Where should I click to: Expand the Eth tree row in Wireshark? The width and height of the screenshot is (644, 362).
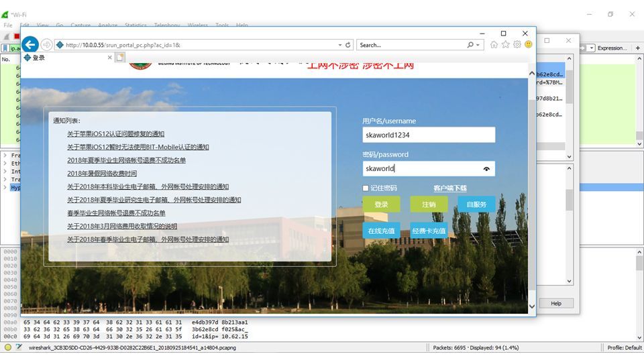pos(5,164)
